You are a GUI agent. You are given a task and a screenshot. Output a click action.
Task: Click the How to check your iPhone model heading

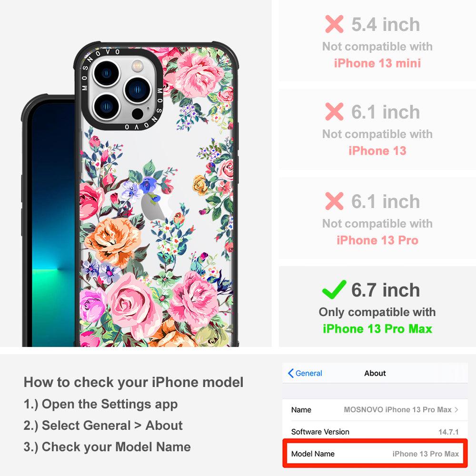[x=134, y=382]
